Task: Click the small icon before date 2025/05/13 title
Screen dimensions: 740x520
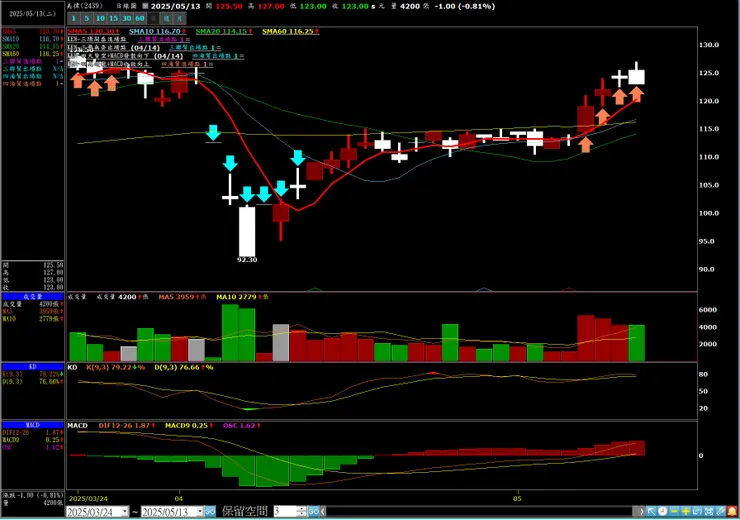Action: 145,6
